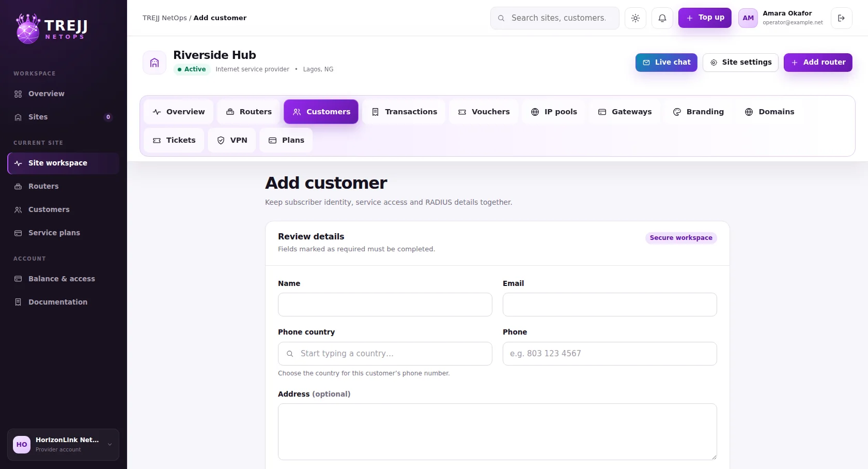Click the TREJJ NetOps breadcrumb link
This screenshot has height=469, width=868.
(x=165, y=18)
